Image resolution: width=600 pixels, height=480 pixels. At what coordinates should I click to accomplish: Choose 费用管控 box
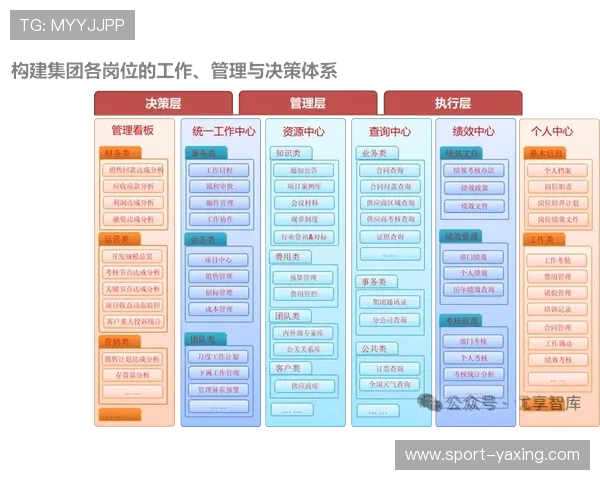[x=303, y=294]
